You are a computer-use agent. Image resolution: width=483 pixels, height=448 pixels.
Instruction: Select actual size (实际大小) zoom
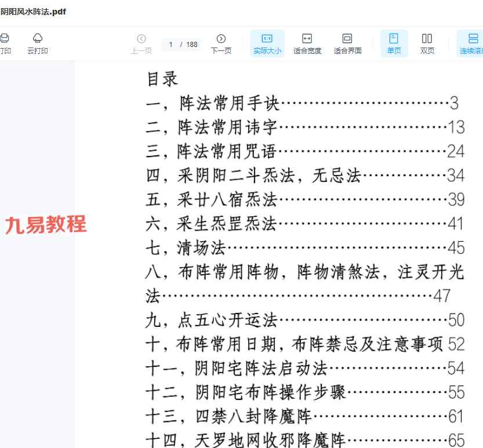(x=267, y=43)
